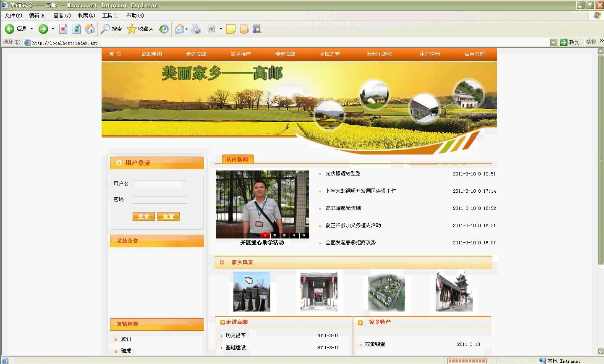
Task: Open the 收藏夹 favorites star
Action: tap(140, 29)
